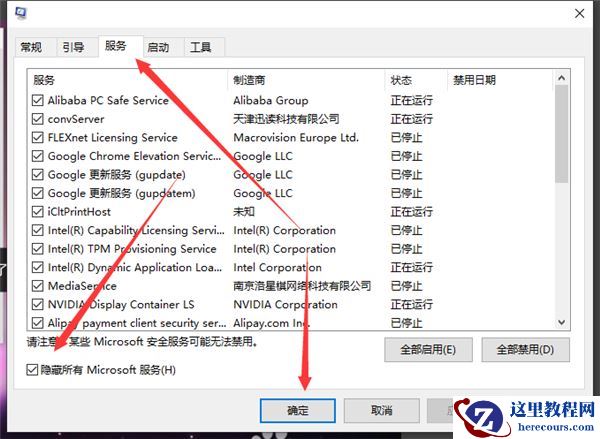Toggle Alipay payment client security service checkbox
The image size is (600, 439).
coord(38,323)
